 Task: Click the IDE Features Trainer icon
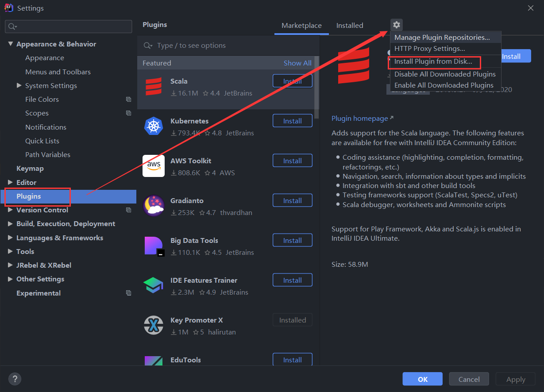click(x=154, y=285)
